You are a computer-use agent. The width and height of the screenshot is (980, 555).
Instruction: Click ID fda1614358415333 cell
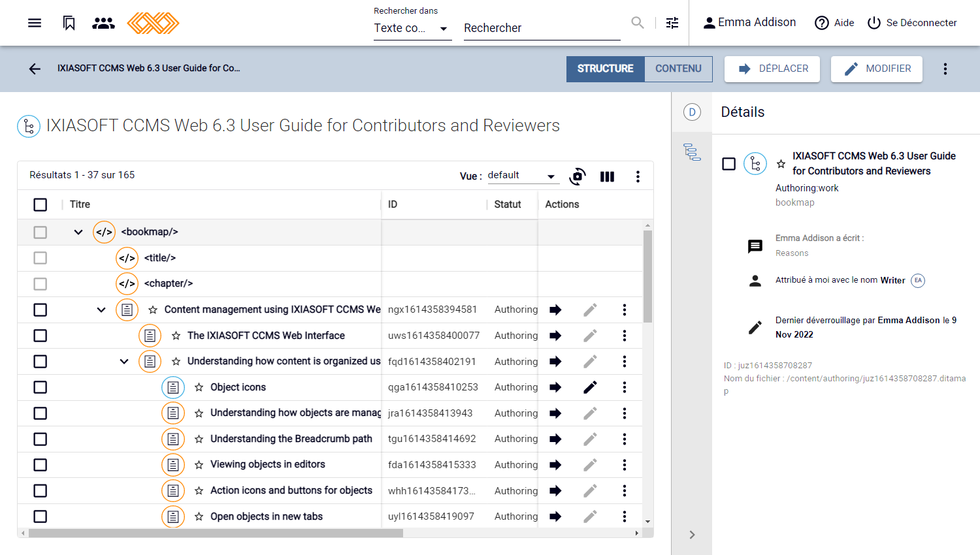[432, 465]
